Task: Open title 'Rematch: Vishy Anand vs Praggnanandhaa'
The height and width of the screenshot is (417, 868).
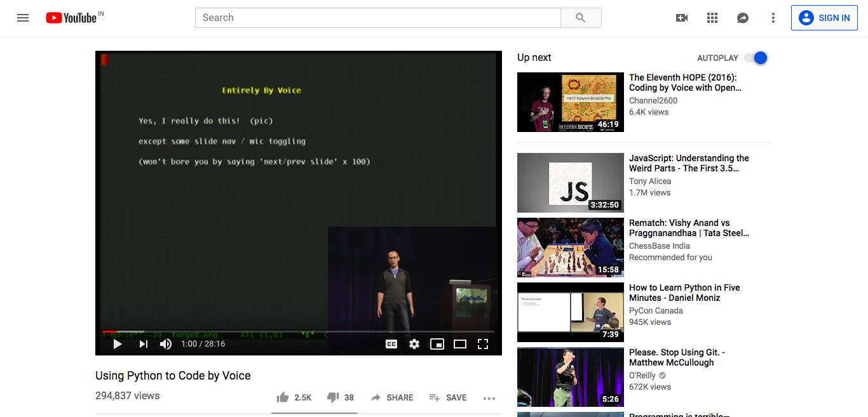Action: click(x=689, y=228)
